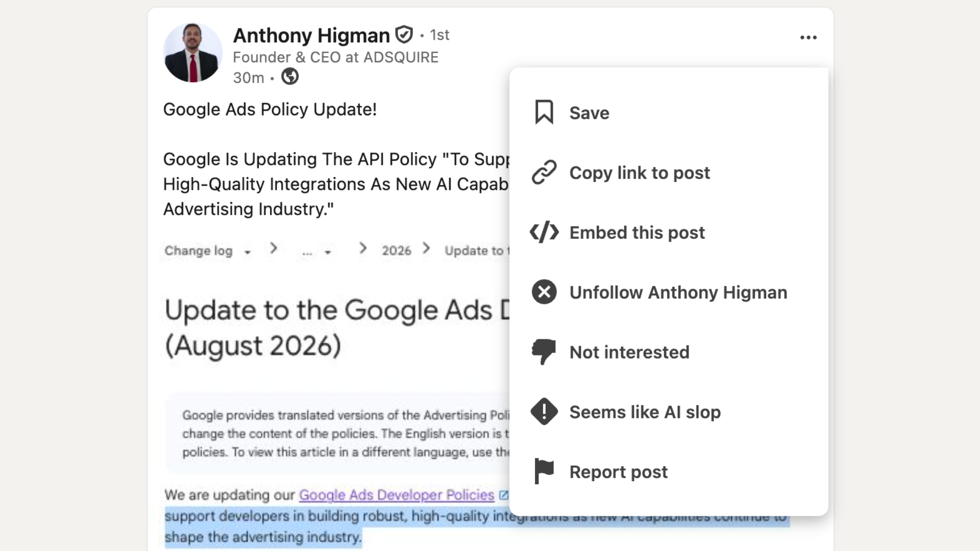Choose Embed this post menu entry
This screenshot has height=551, width=980.
637,232
